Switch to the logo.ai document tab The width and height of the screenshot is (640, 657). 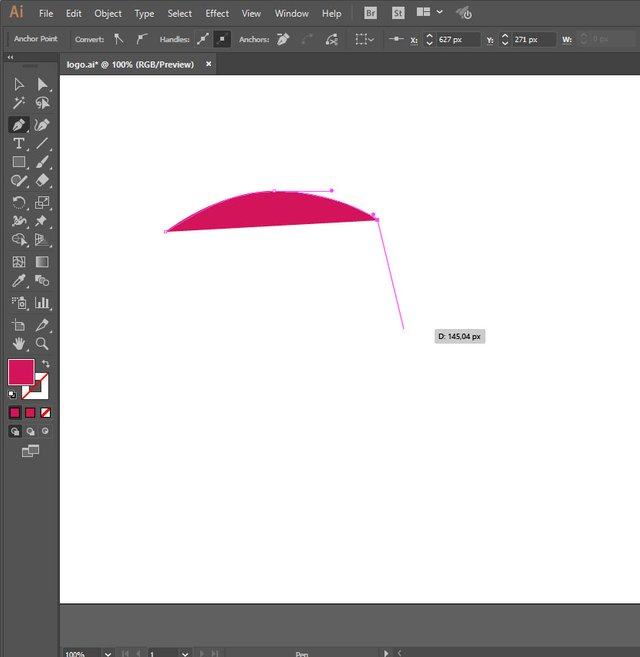132,63
